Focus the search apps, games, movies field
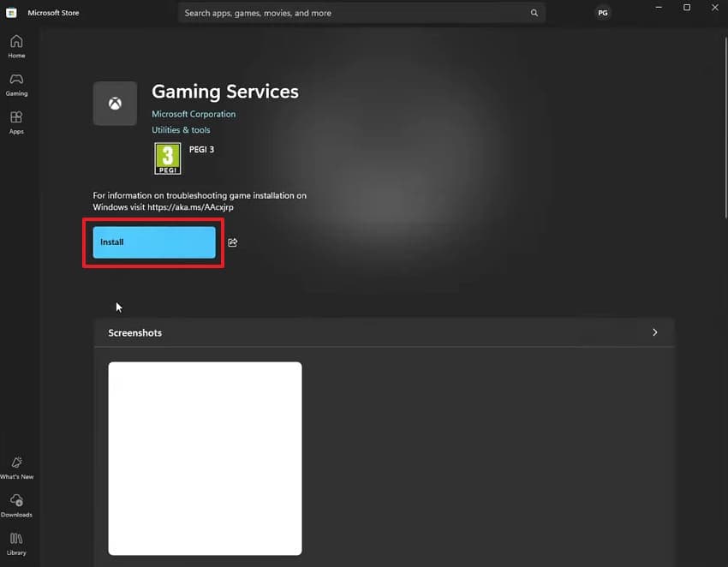The height and width of the screenshot is (567, 728). coord(361,13)
